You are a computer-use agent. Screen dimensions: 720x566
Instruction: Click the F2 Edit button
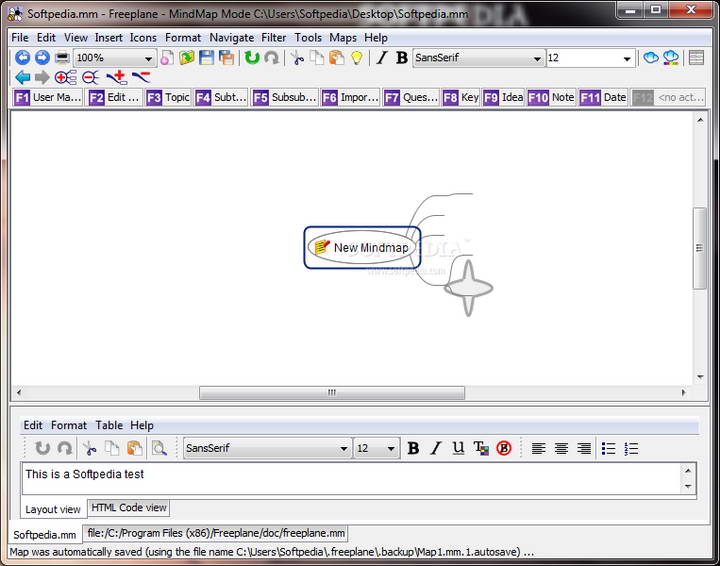click(114, 97)
